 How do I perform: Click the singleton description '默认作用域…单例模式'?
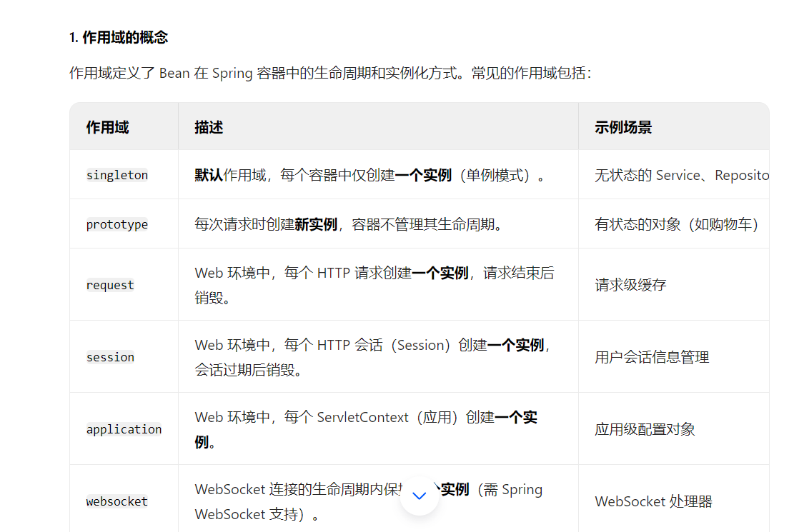tap(370, 176)
